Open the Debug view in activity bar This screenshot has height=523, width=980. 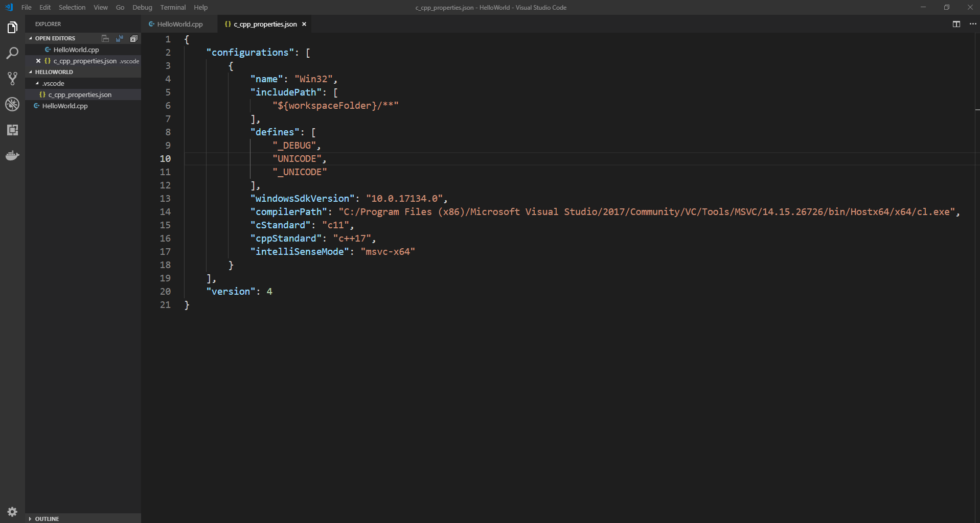tap(12, 104)
